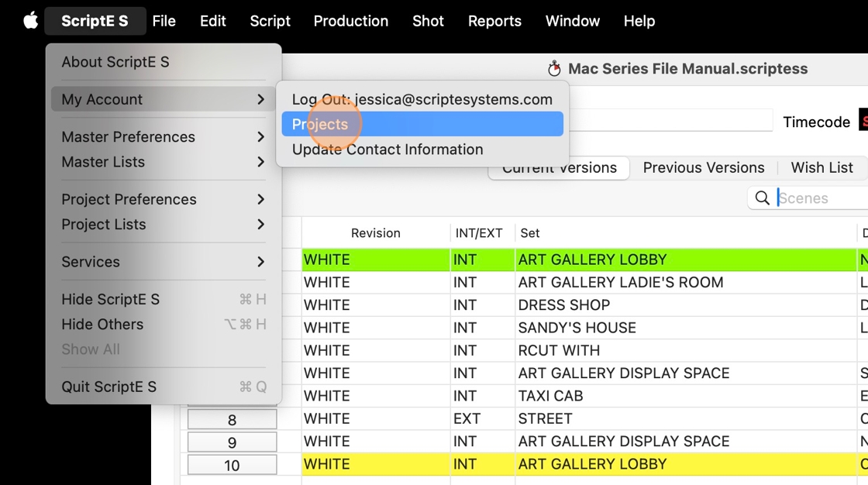Switch to Previous Versions tab
This screenshot has height=485, width=868.
(x=704, y=168)
